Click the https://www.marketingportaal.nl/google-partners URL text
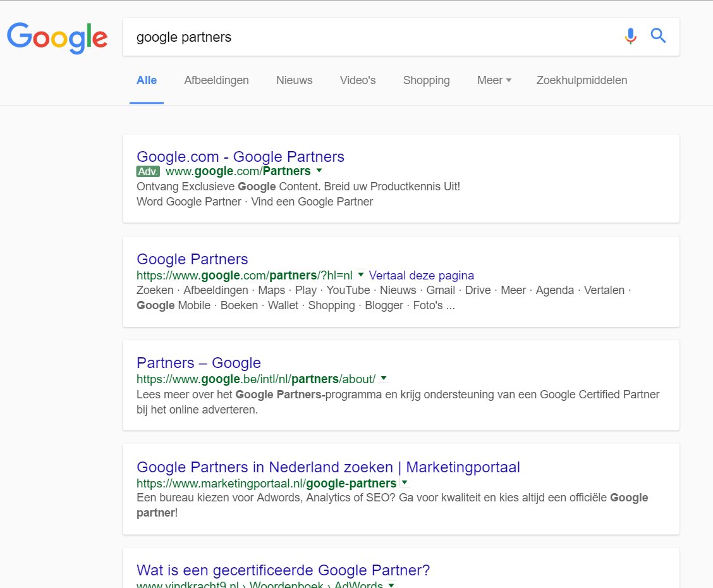Viewport: 713px width, 588px height. (267, 484)
